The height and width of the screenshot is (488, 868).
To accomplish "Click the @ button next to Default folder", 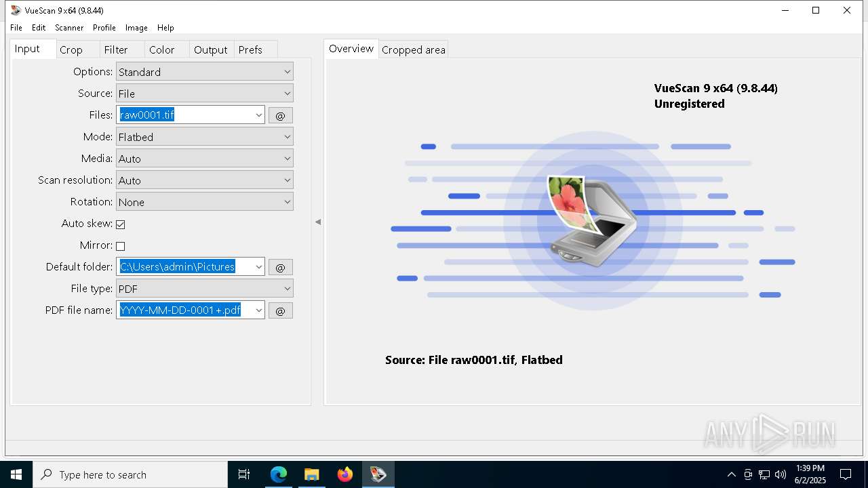I will tap(281, 267).
